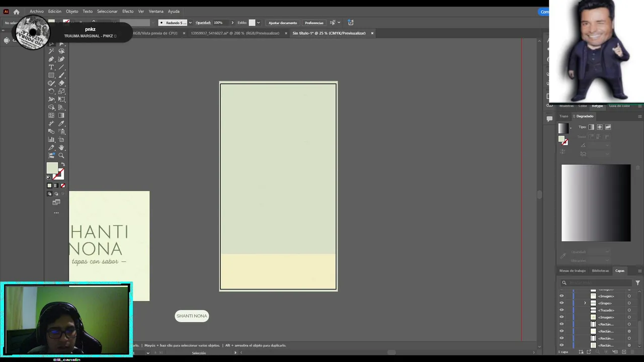Expand the <Grupo> layer

pos(585,303)
